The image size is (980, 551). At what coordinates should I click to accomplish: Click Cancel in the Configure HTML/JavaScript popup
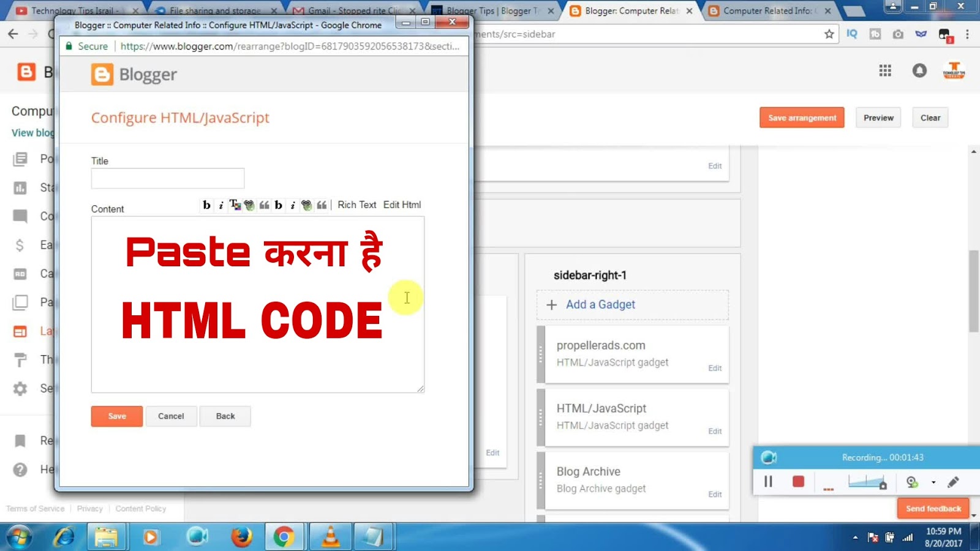click(x=171, y=416)
